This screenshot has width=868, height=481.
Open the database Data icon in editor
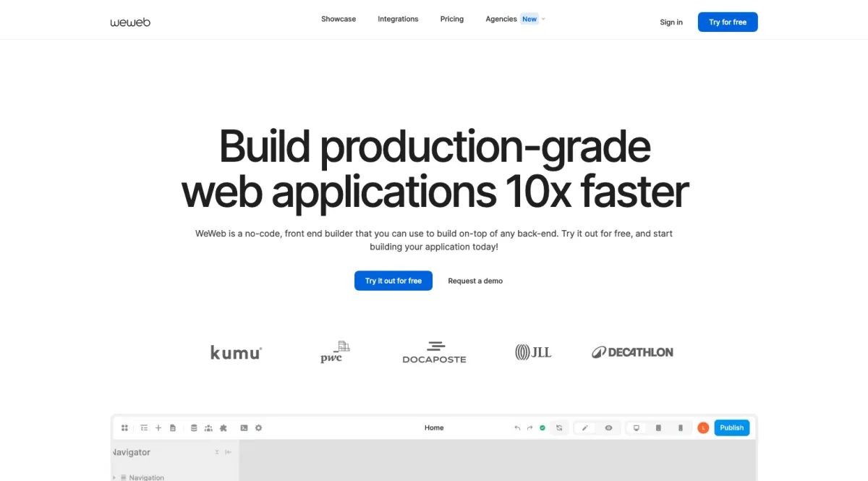pos(194,428)
